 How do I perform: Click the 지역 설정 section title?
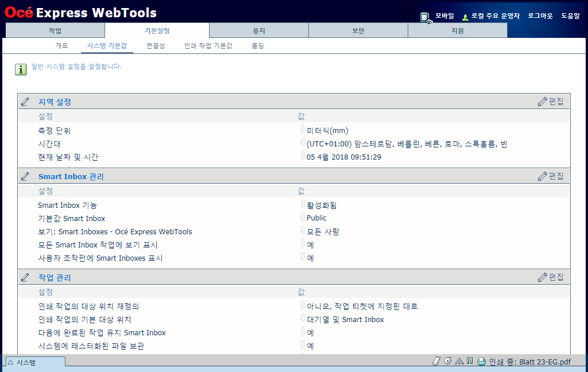click(x=55, y=102)
